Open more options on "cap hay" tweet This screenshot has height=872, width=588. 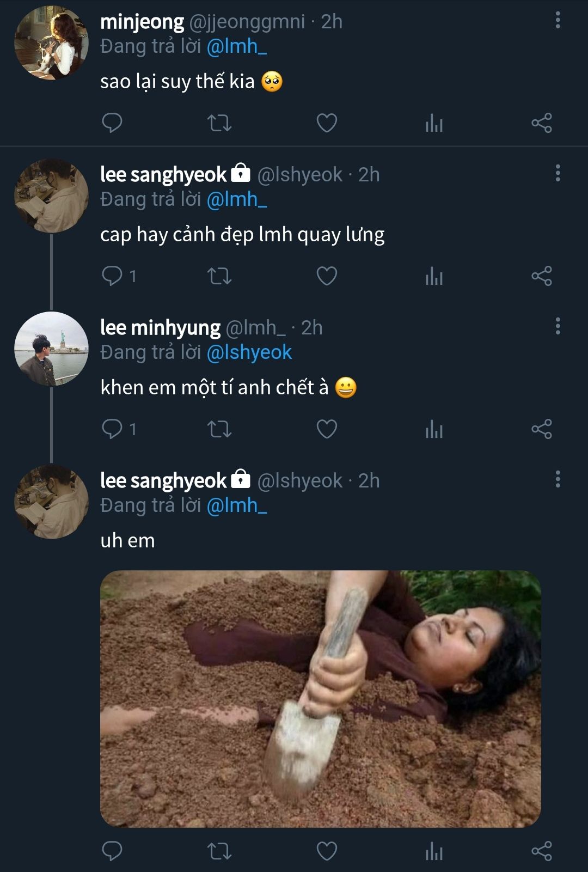click(x=558, y=174)
